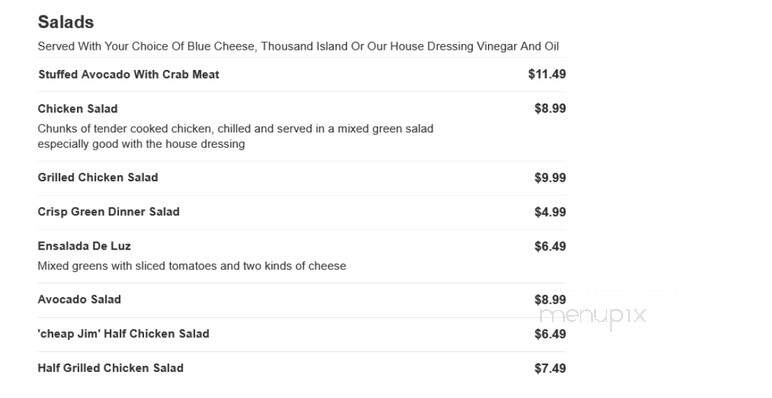Select Half Grilled Chicken Salad item
Screen dimensions: 772x398
(110, 368)
